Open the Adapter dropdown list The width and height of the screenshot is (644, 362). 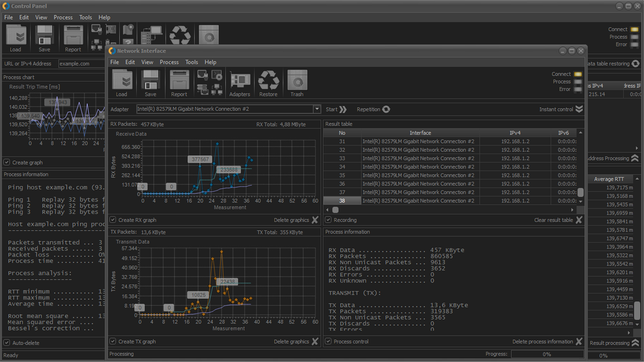(317, 109)
